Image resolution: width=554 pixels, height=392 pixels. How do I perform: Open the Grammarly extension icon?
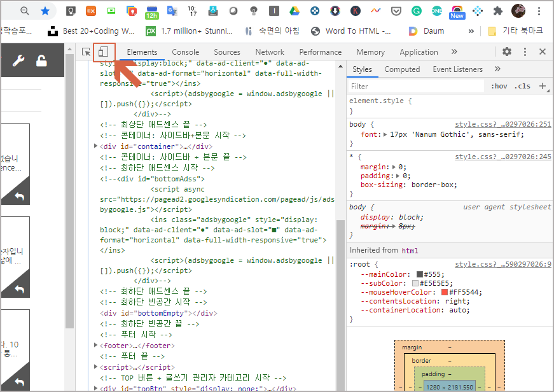(417, 11)
